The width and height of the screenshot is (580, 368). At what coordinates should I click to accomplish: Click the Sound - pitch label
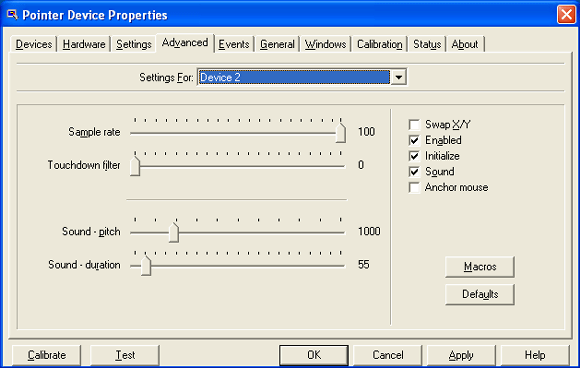[x=91, y=232]
